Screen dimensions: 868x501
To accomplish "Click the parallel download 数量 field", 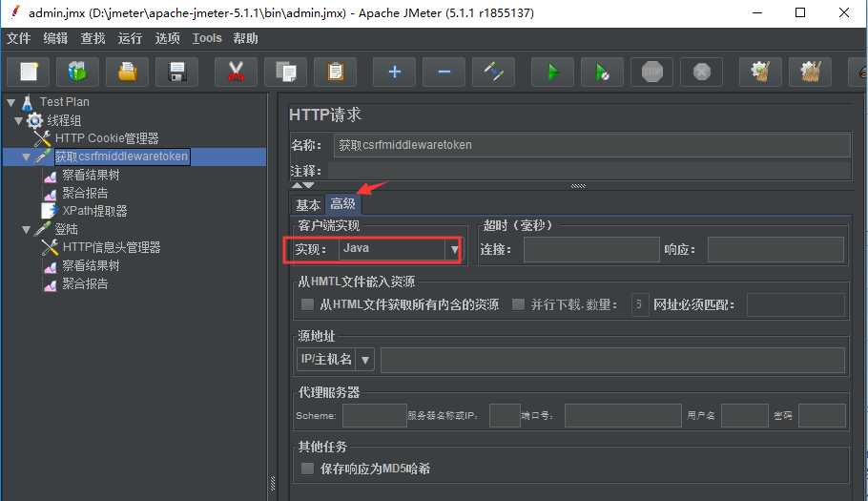I will tap(640, 305).
